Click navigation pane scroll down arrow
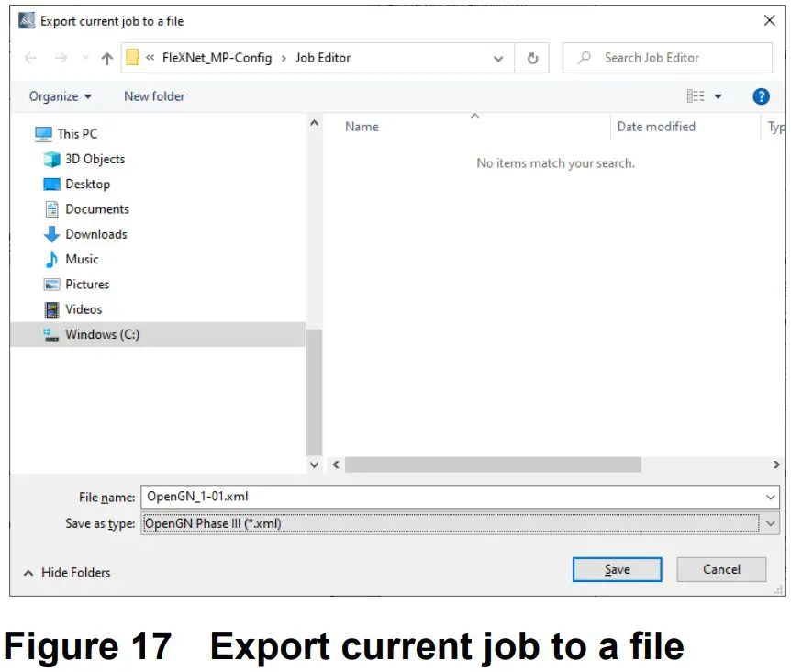This screenshot has width=791, height=672. 314,465
